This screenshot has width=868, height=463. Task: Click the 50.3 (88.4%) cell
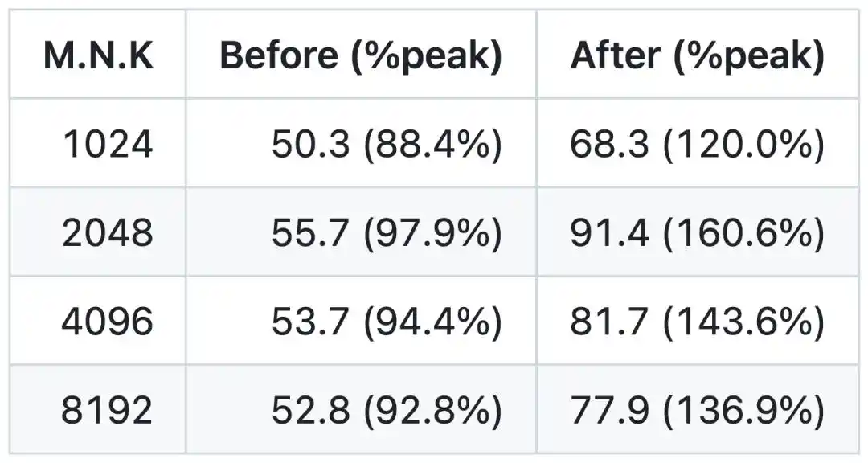click(x=361, y=143)
